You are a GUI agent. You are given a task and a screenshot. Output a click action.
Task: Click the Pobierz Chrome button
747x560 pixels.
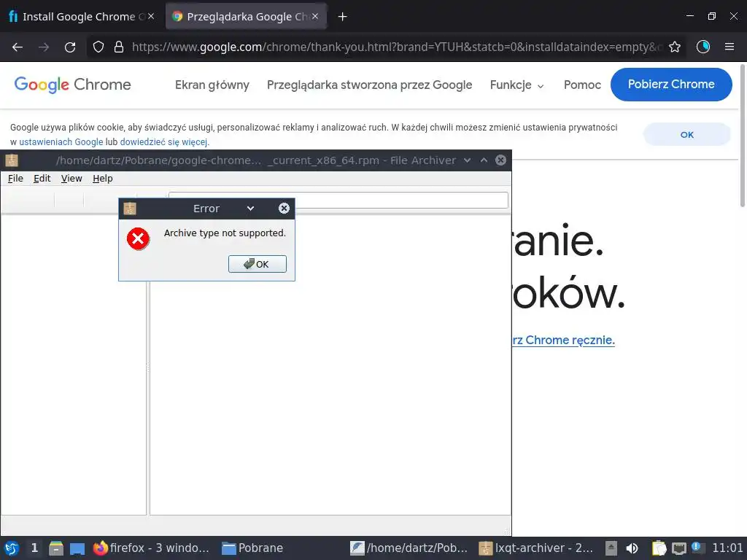click(x=671, y=85)
